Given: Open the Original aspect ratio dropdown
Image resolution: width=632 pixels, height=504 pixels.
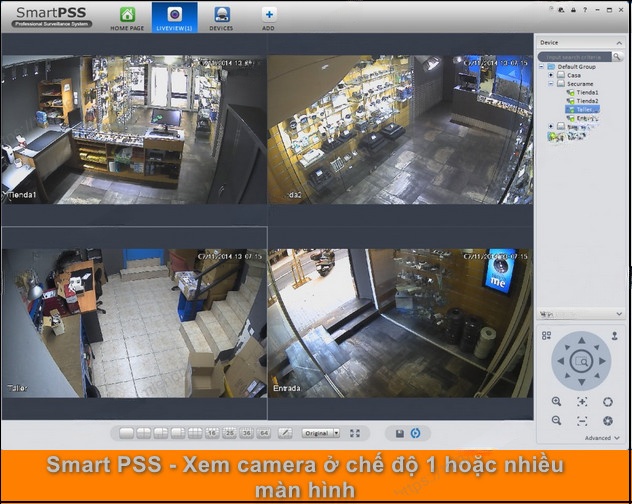Looking at the screenshot, I should coord(321,433).
